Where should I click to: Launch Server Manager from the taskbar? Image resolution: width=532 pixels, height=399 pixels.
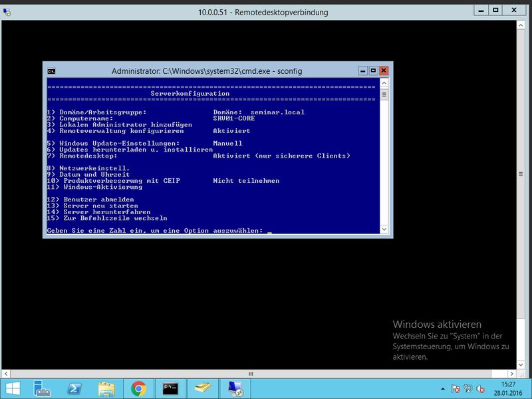(42, 388)
